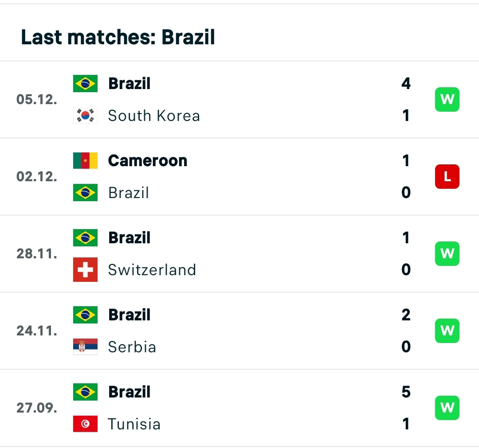Click the W badge for Brazil–Tunisia
479x448 pixels.
[x=447, y=408]
